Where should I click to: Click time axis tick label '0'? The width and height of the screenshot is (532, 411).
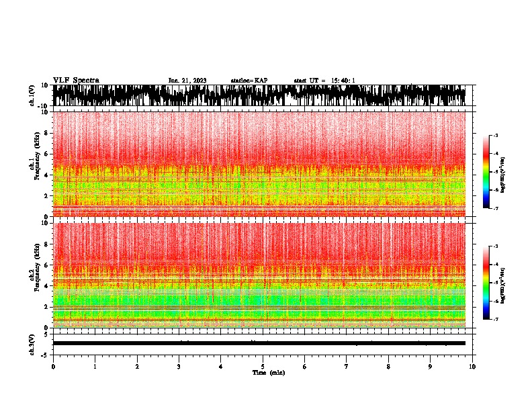click(x=53, y=367)
